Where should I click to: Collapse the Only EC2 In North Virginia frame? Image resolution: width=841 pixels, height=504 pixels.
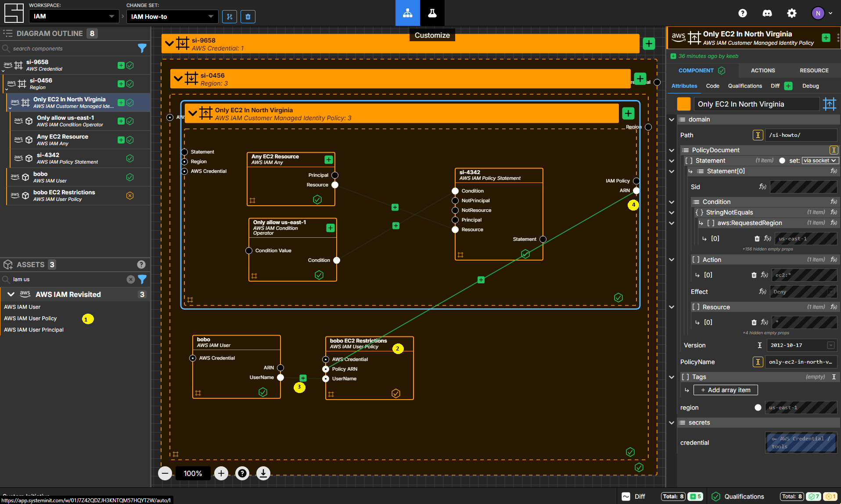tap(192, 113)
